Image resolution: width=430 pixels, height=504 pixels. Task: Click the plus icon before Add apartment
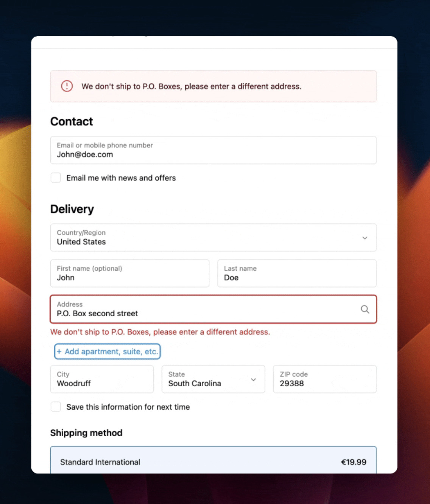[x=59, y=352]
